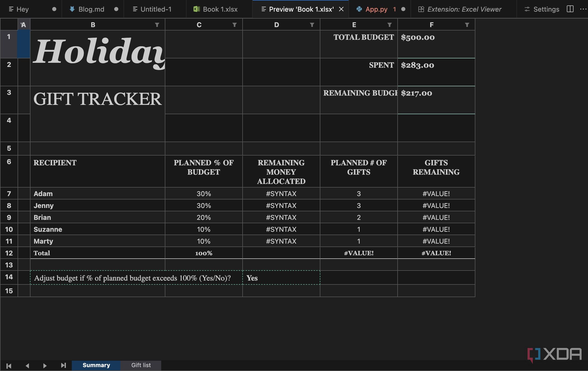Select the Marty recipient cell

coord(98,241)
